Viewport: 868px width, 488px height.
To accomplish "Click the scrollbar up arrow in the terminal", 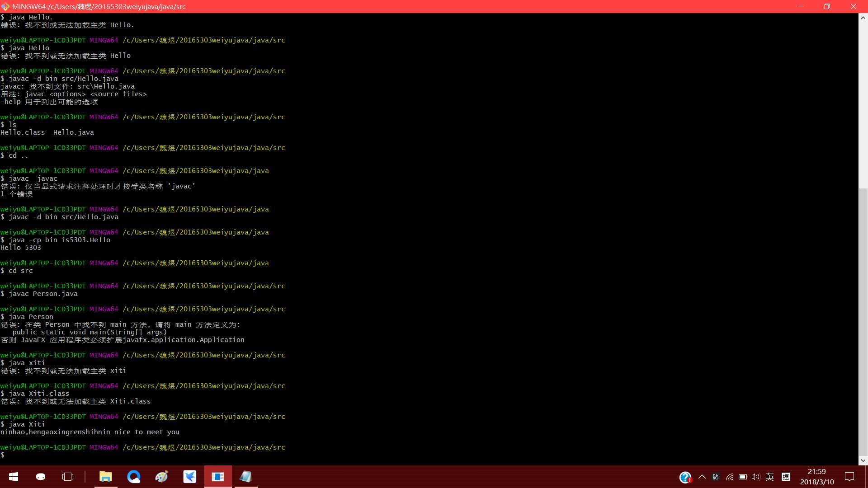I will 863,18.
